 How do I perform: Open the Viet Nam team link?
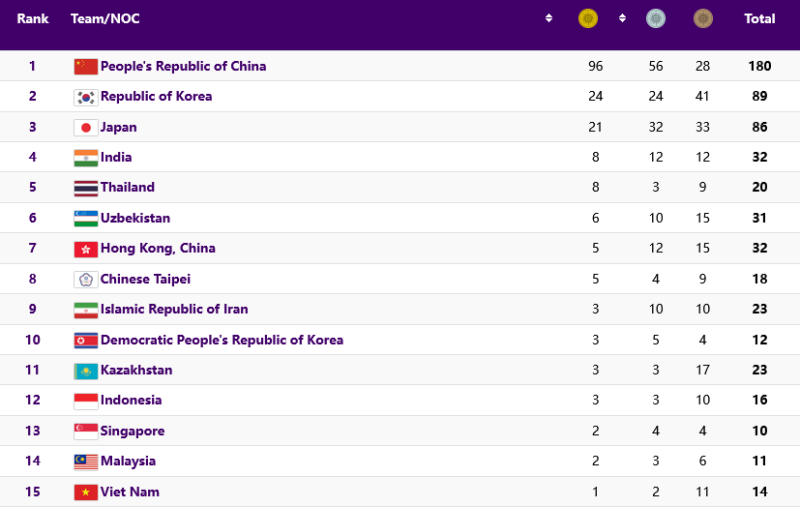(x=130, y=492)
